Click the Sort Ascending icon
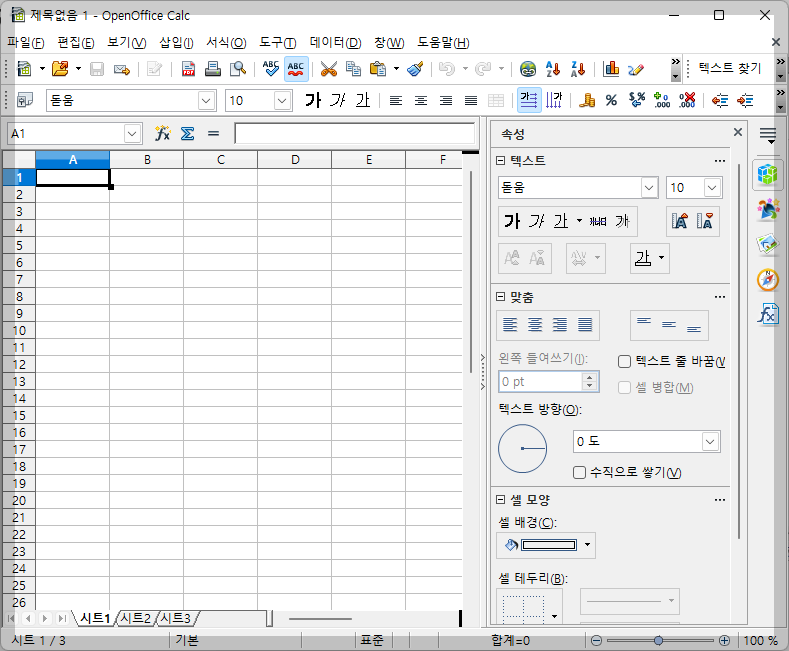This screenshot has width=789, height=651. pos(553,68)
